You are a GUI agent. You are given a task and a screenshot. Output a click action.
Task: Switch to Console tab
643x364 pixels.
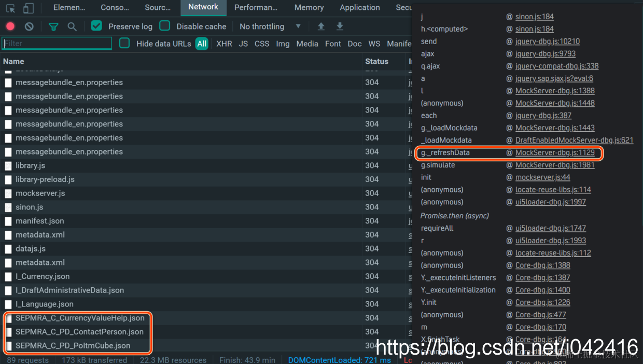(115, 8)
